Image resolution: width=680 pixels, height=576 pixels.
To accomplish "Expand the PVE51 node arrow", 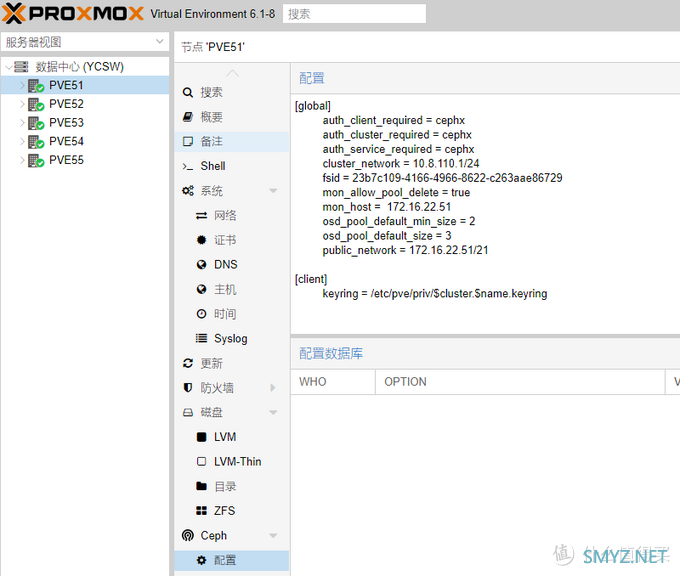I will click(x=22, y=85).
